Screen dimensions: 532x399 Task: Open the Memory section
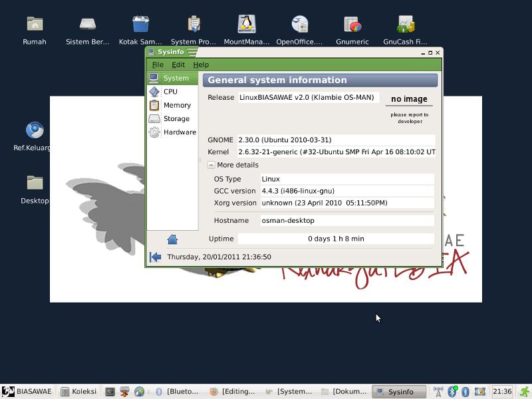click(176, 105)
